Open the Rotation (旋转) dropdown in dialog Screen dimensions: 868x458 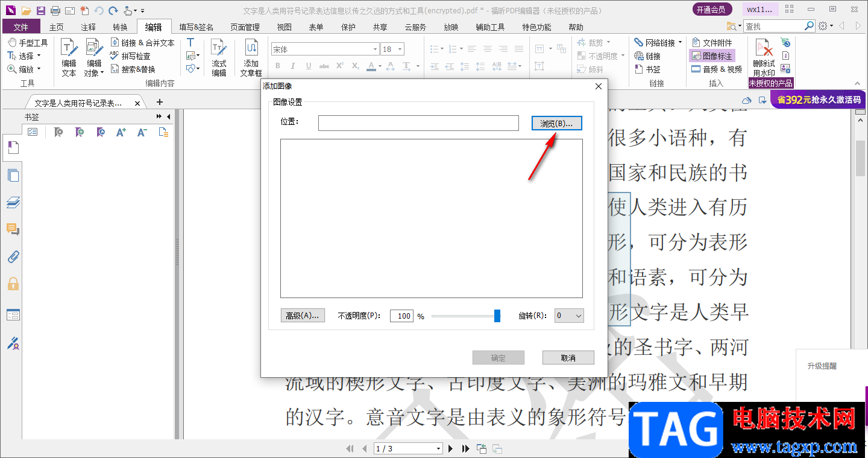(570, 316)
